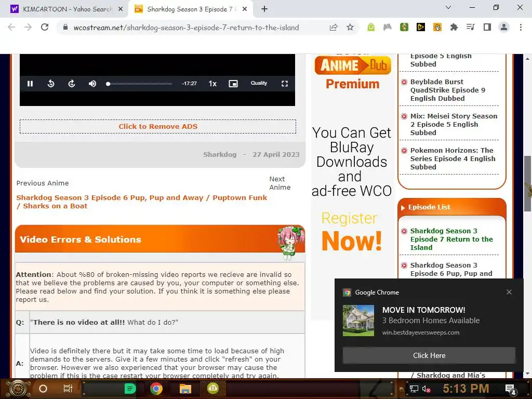The height and width of the screenshot is (399, 532).
Task: Open the Sharkdog series link
Action: click(220, 154)
